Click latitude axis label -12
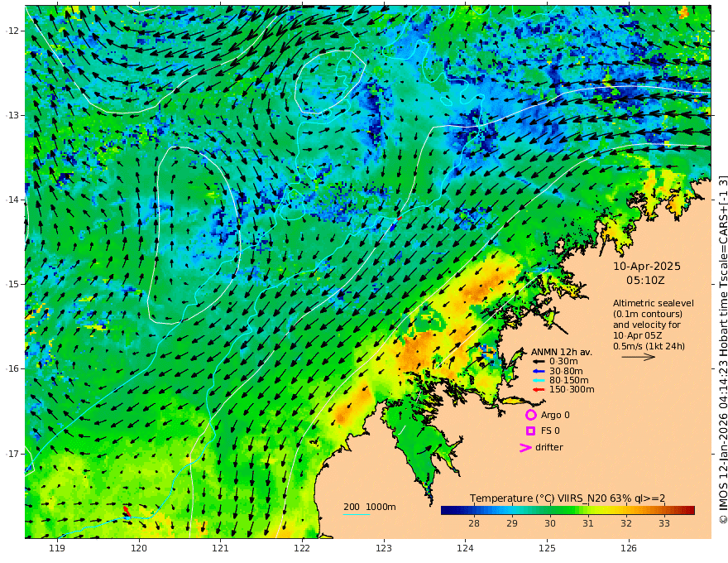This screenshot has width=728, height=563. tap(12, 31)
